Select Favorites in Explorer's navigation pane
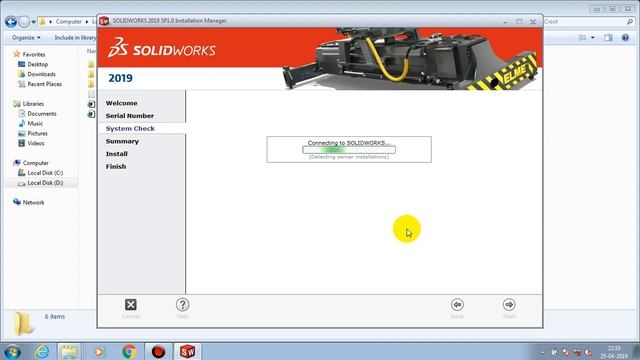 click(x=34, y=54)
